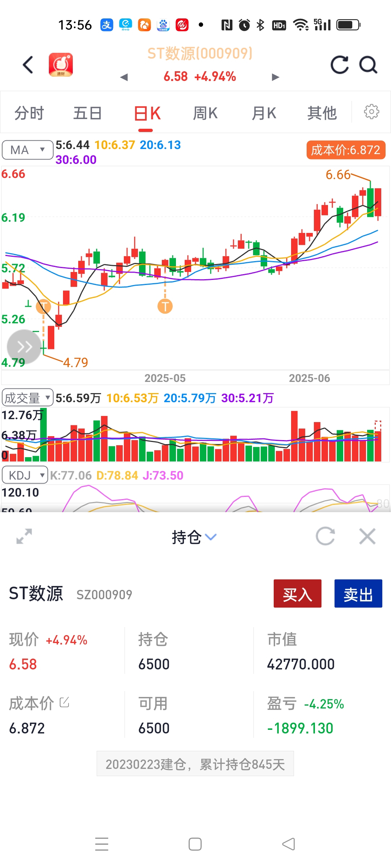
Task: Tap the Bluetooth status icon
Action: [x=260, y=25]
